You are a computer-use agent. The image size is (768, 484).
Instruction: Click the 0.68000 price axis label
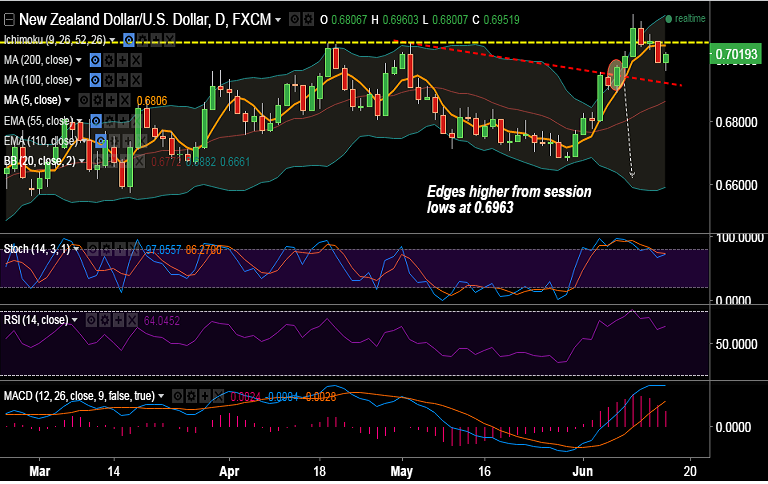pos(736,122)
